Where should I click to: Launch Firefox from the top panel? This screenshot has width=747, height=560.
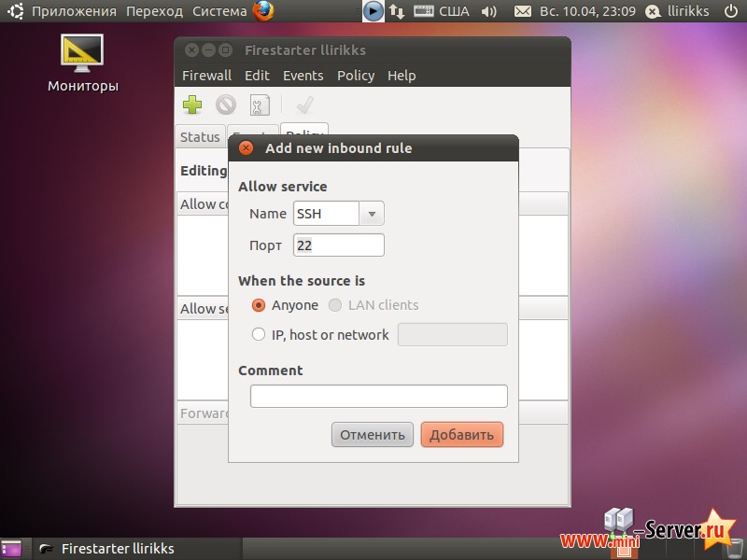tap(264, 11)
